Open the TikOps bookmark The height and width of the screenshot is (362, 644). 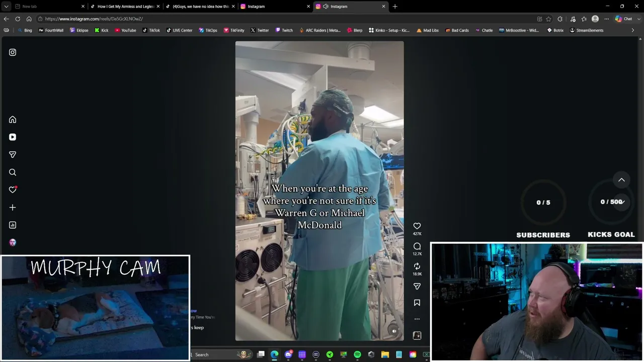point(208,30)
